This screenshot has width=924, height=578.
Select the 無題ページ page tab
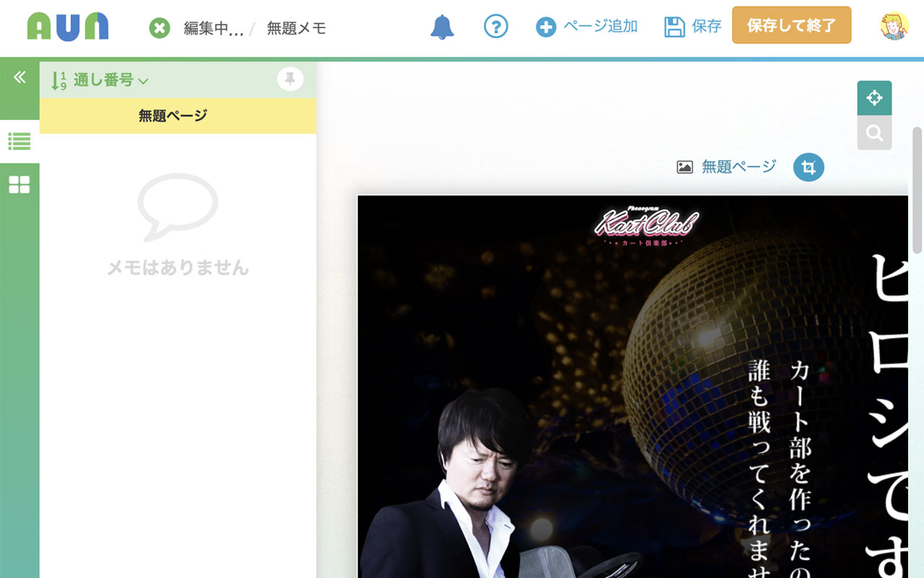pos(178,116)
